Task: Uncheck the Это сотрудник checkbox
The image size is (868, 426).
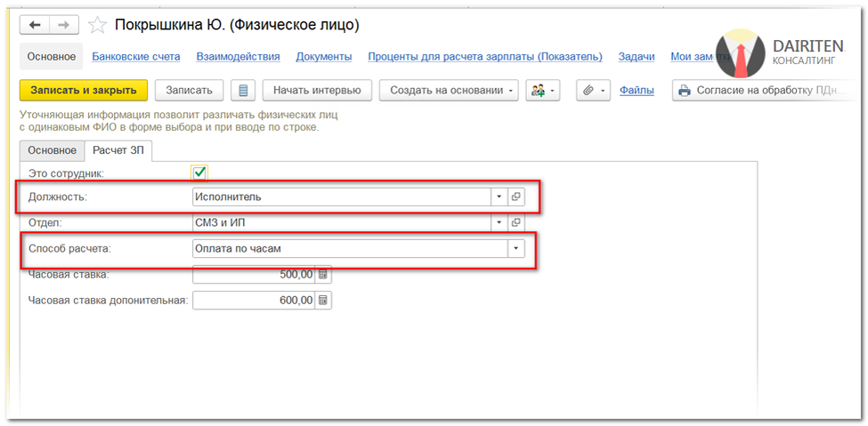Action: 199,173
